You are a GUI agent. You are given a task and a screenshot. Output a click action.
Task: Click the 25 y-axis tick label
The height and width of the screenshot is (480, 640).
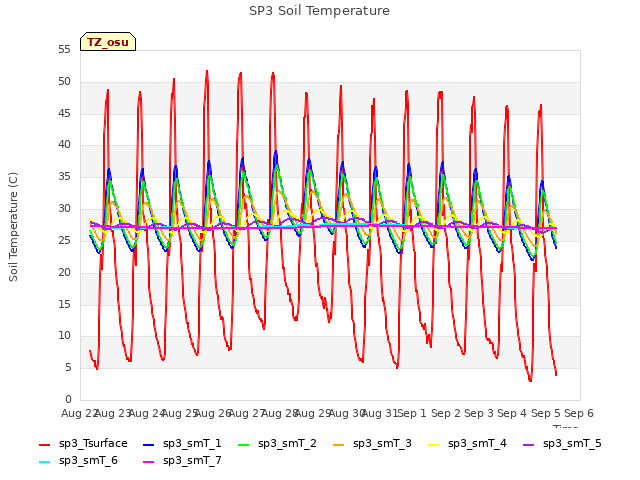pyautogui.click(x=64, y=240)
